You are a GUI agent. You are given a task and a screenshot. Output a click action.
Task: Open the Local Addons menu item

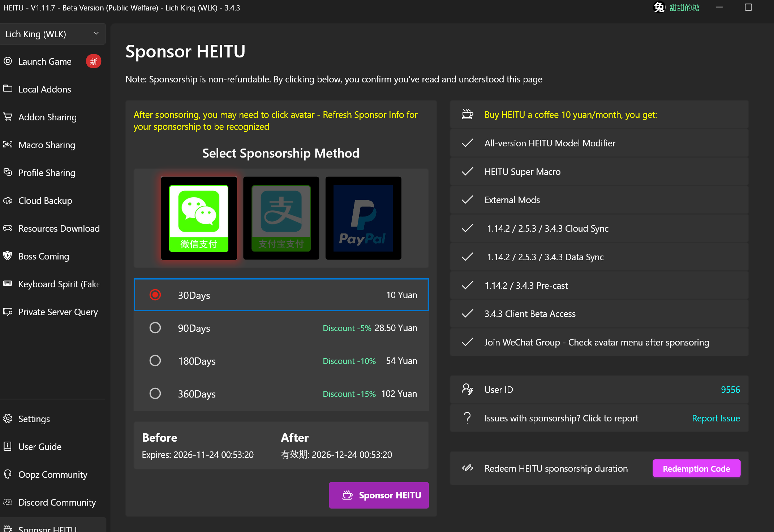tap(53, 89)
